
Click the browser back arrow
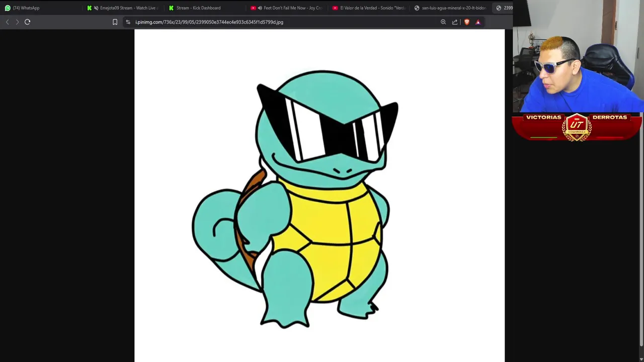(7, 22)
